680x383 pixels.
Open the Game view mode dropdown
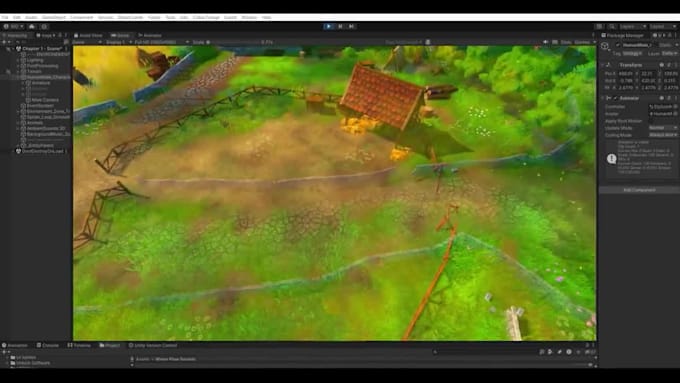87,42
